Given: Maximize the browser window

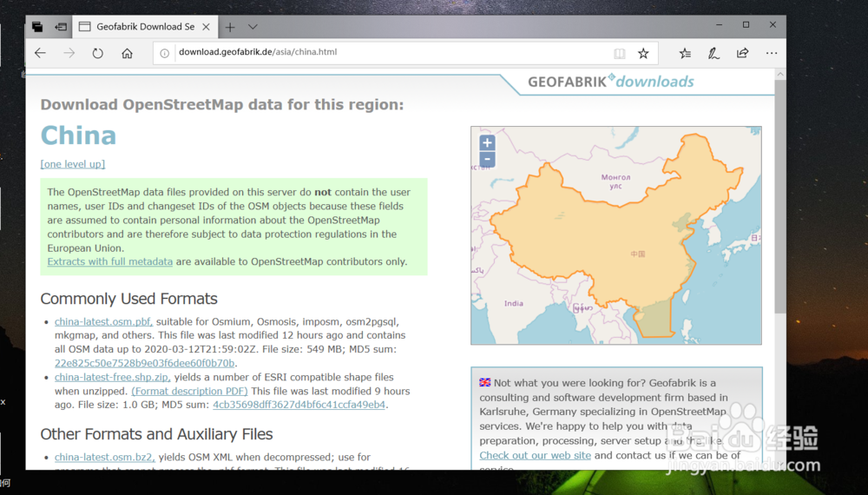Looking at the screenshot, I should 746,25.
